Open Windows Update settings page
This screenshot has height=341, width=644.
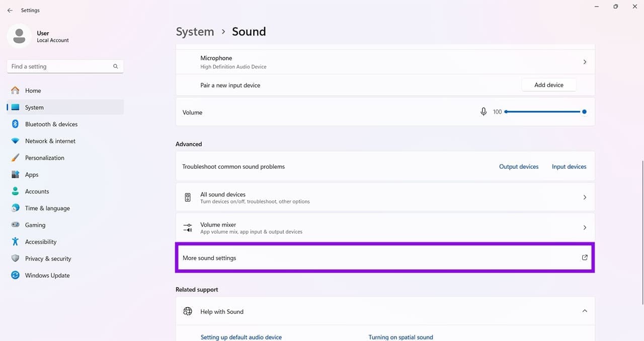coord(65,275)
